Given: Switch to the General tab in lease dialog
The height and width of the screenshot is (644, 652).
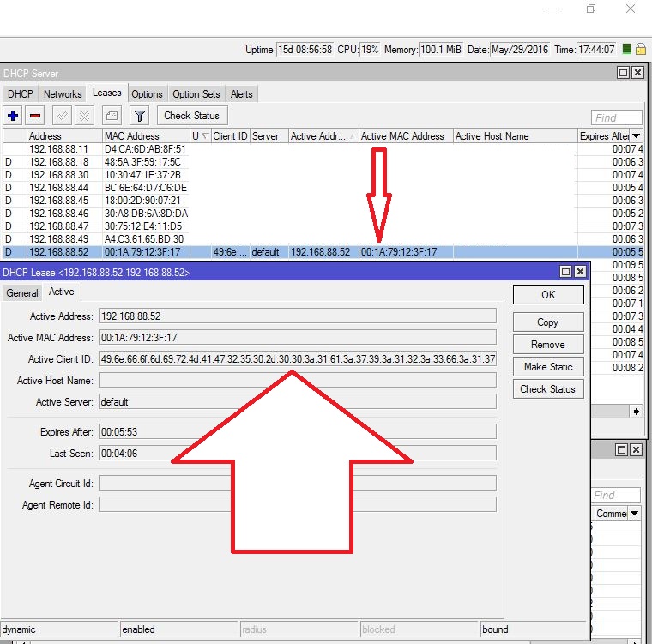Looking at the screenshot, I should click(22, 292).
